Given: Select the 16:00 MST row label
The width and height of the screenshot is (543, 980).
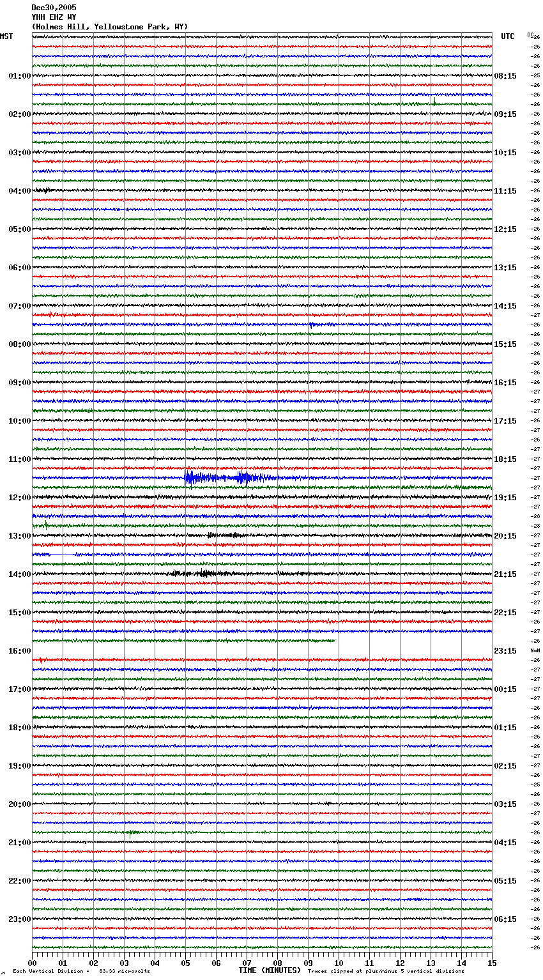Looking at the screenshot, I should [x=20, y=651].
